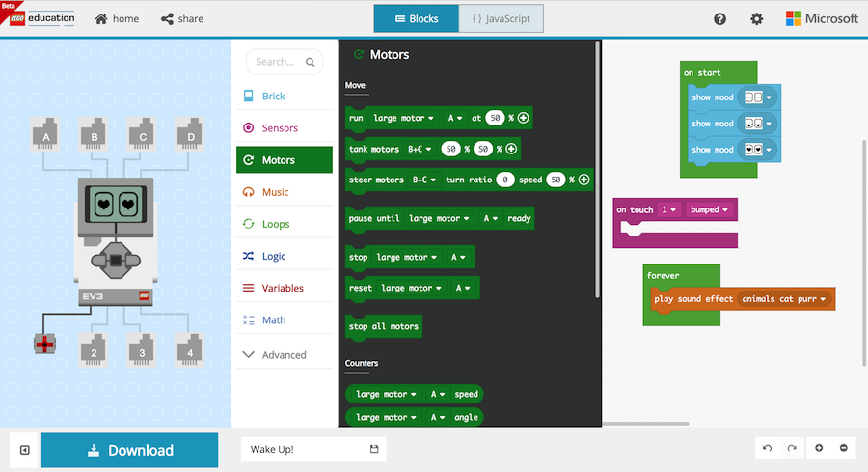Open B+C dropdown in tank motors block
Image resolution: width=868 pixels, height=472 pixels.
(x=420, y=149)
